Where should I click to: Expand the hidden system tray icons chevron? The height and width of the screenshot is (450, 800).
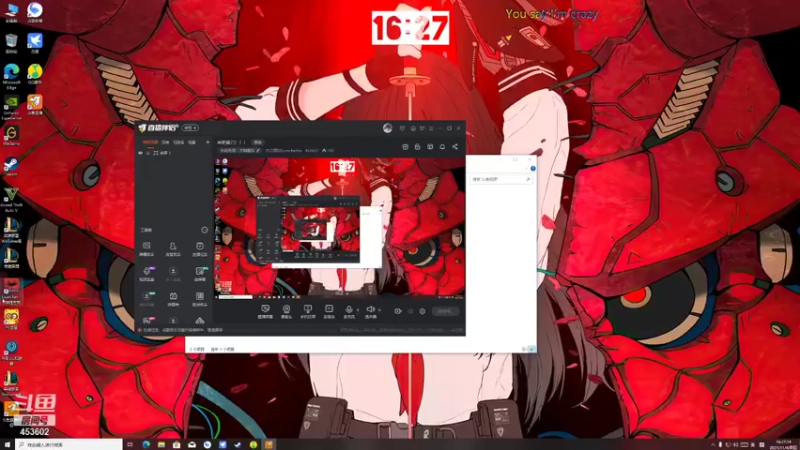[x=713, y=445]
